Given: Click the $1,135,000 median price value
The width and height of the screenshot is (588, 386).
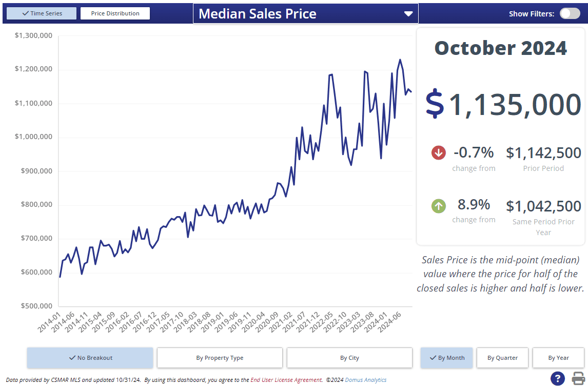Looking at the screenshot, I should point(515,105).
